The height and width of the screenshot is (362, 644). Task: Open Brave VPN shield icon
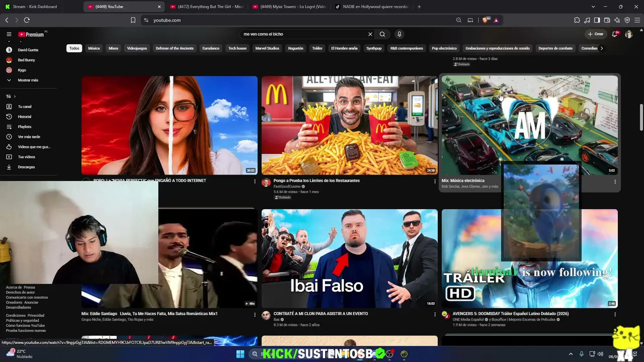(627, 20)
